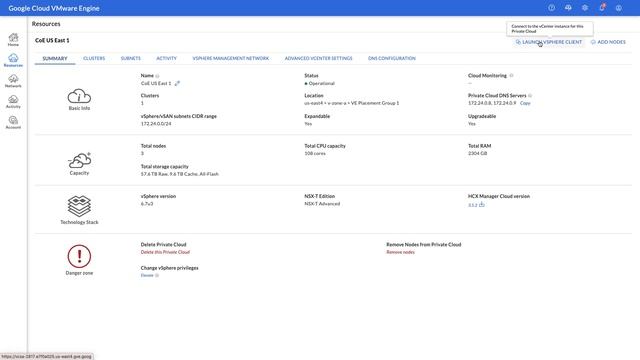
Task: Open the HCX Manager version link
Action: [x=473, y=205]
